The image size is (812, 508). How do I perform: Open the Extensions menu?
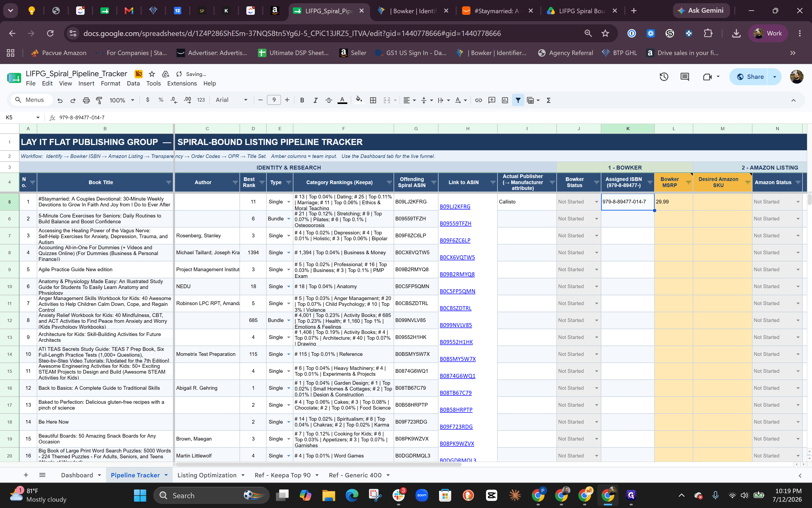click(x=182, y=83)
